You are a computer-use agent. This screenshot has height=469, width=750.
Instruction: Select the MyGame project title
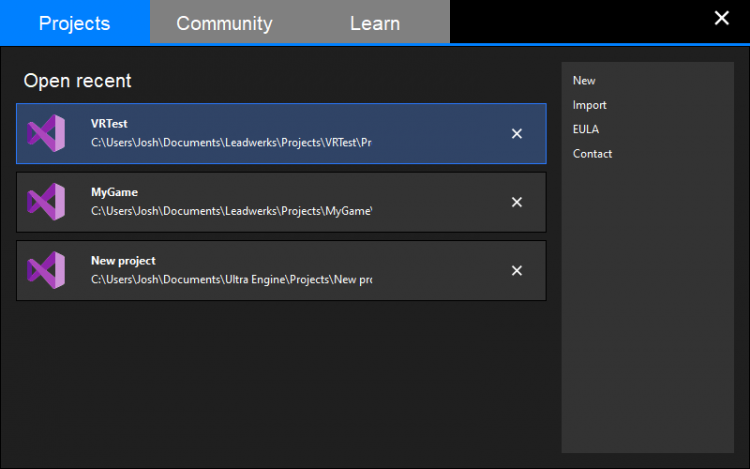point(114,192)
